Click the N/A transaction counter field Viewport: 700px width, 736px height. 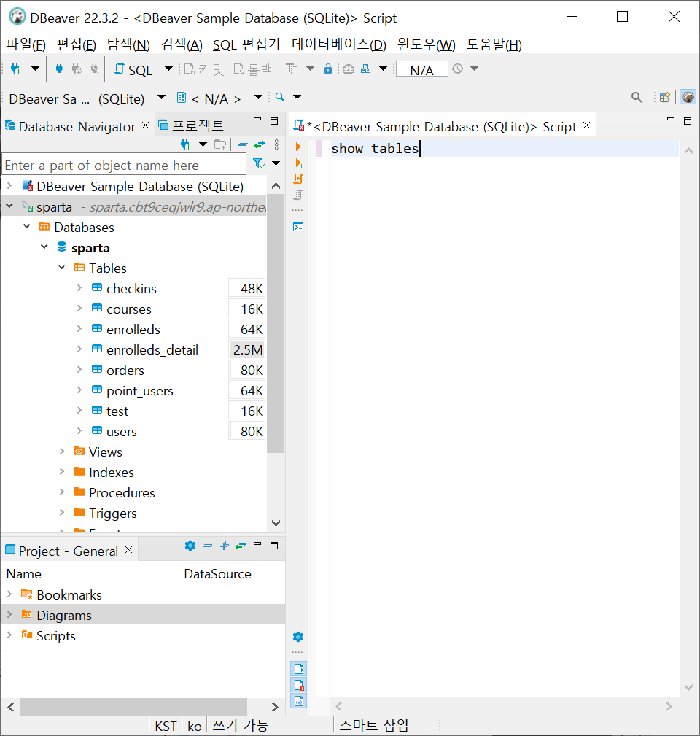(421, 69)
